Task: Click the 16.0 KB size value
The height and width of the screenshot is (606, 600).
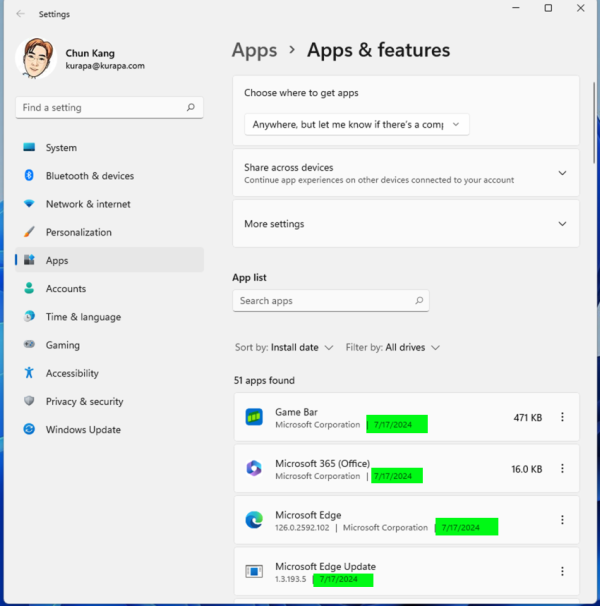Action: coord(527,469)
